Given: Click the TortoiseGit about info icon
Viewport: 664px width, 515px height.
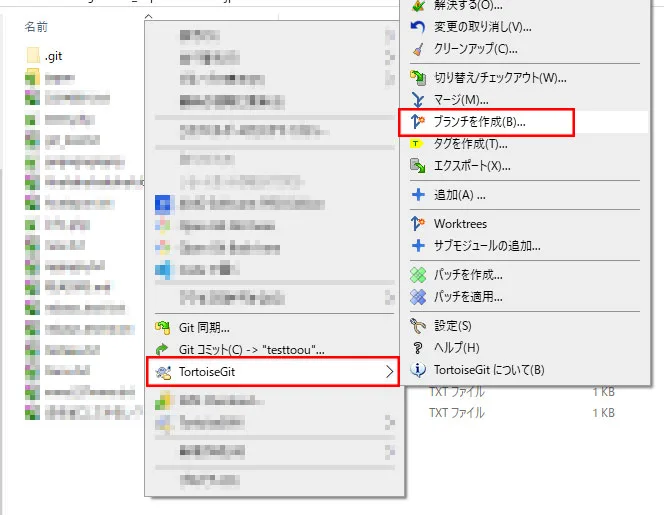Looking at the screenshot, I should coord(418,370).
